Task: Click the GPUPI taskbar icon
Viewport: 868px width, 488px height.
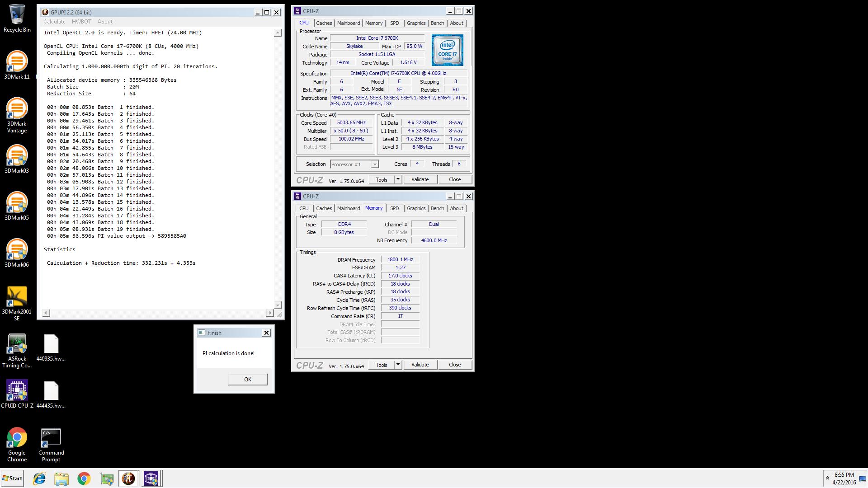Action: [128, 479]
